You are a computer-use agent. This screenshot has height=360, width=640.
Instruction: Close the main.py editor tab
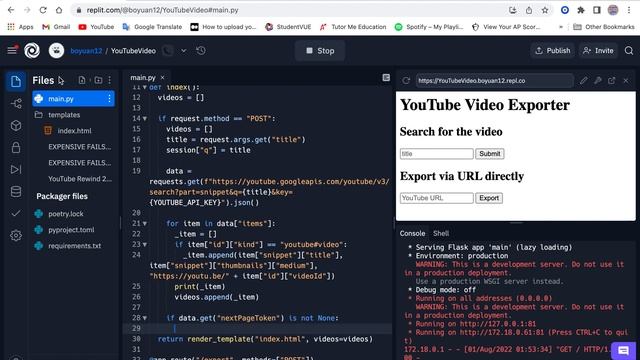pos(162,78)
